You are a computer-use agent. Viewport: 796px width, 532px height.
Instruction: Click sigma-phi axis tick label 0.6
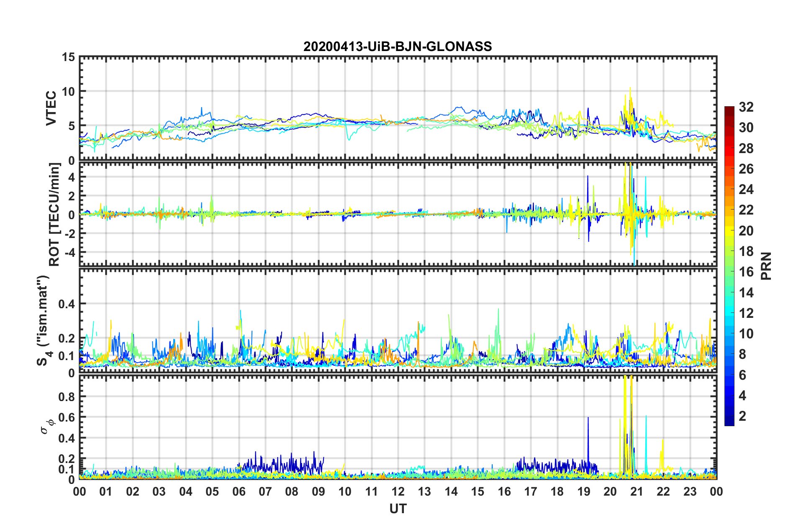(67, 417)
